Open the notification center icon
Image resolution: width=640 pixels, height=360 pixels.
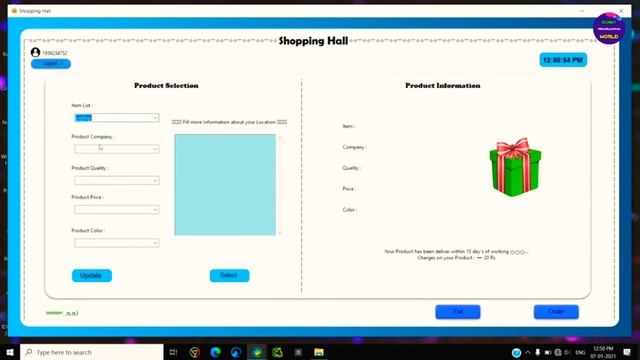(x=627, y=352)
